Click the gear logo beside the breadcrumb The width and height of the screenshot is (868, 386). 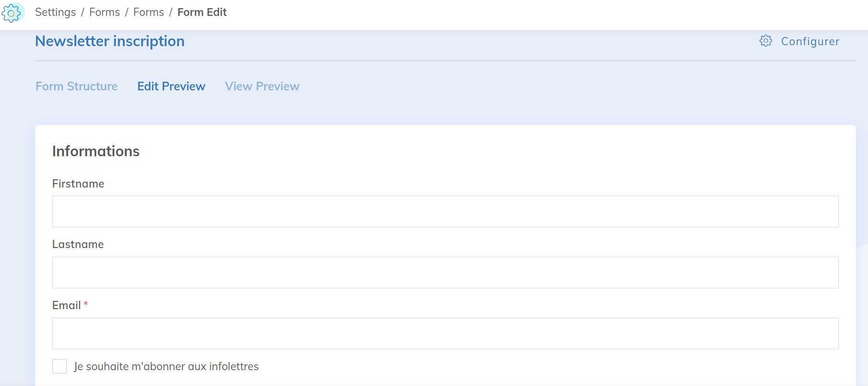click(x=12, y=13)
